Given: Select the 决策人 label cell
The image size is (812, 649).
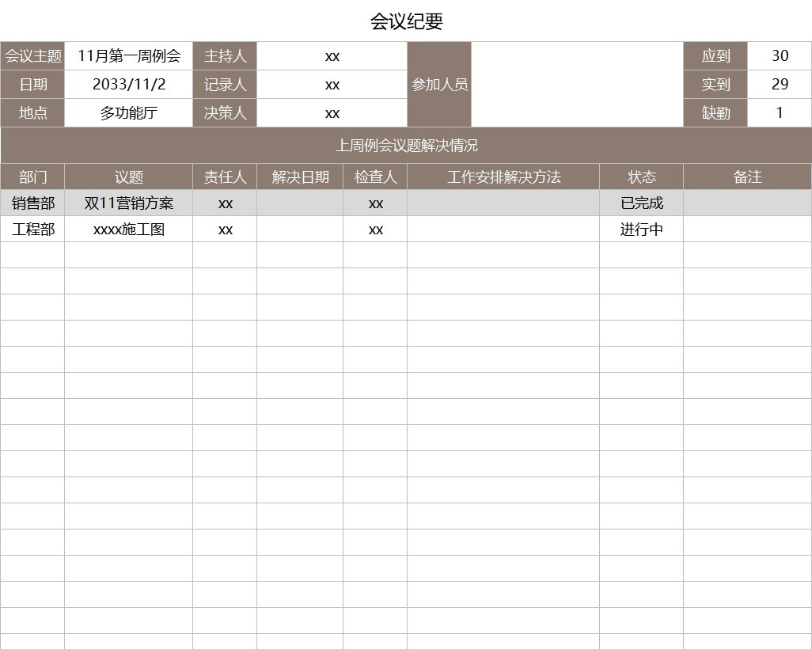Looking at the screenshot, I should 225,112.
